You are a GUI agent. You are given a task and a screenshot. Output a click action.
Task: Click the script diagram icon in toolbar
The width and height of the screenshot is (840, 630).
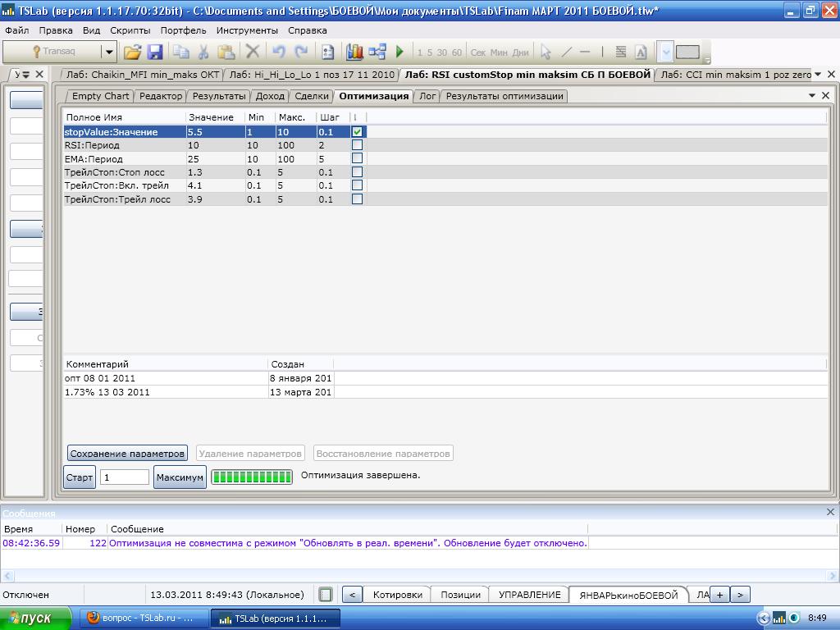coord(377,52)
